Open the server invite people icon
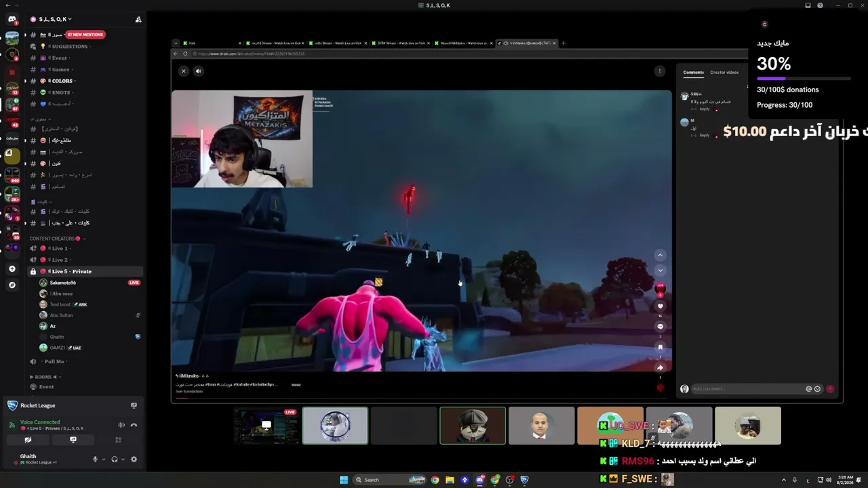 [x=138, y=20]
